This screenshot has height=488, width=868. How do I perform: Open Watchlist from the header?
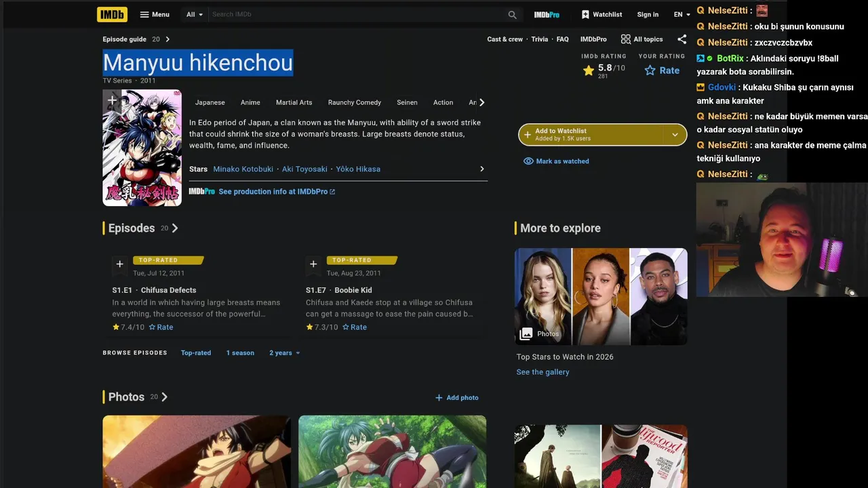tap(601, 14)
